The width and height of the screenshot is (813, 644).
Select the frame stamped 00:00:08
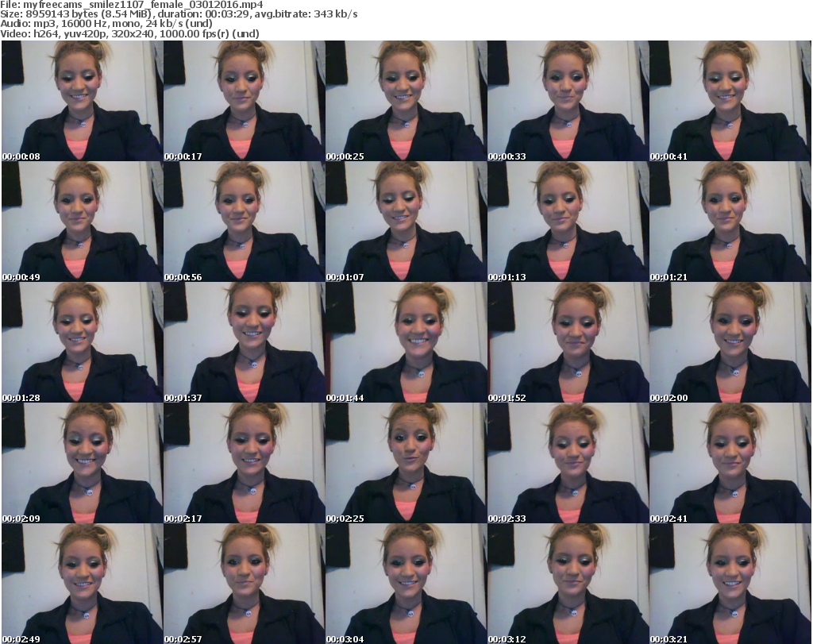(x=82, y=101)
